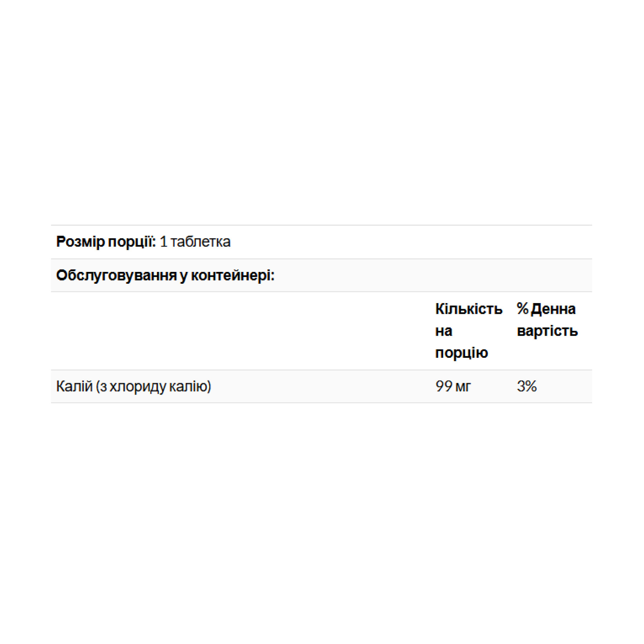Click the '3%' daily value cell

click(527, 386)
